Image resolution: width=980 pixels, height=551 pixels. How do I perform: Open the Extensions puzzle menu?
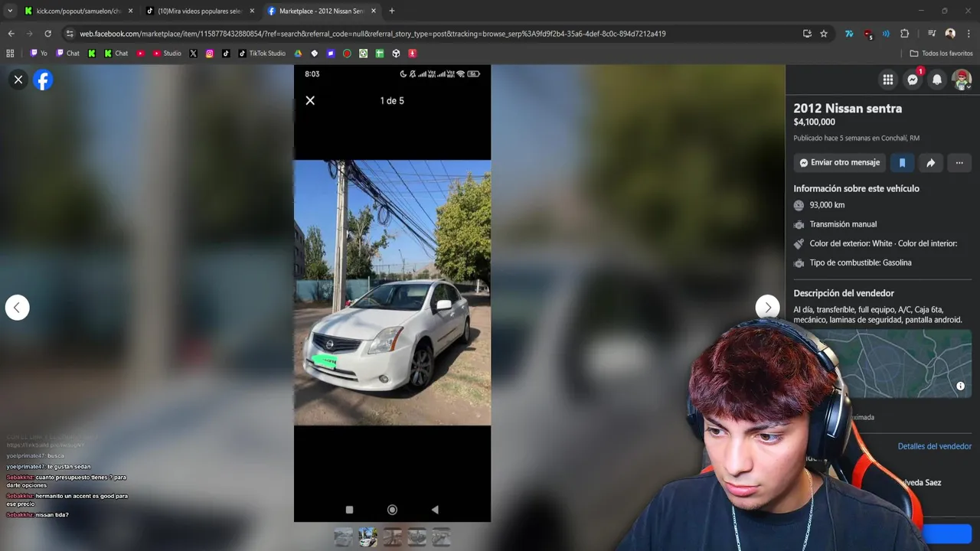(904, 34)
